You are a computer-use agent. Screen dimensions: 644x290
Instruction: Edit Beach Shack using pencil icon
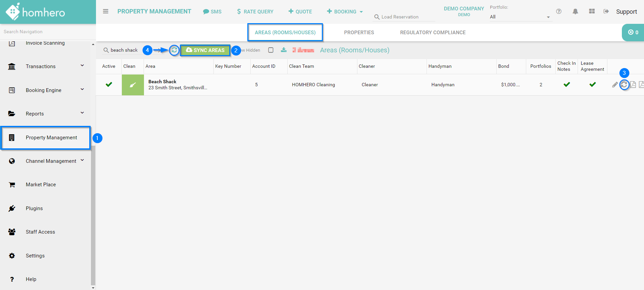click(614, 85)
